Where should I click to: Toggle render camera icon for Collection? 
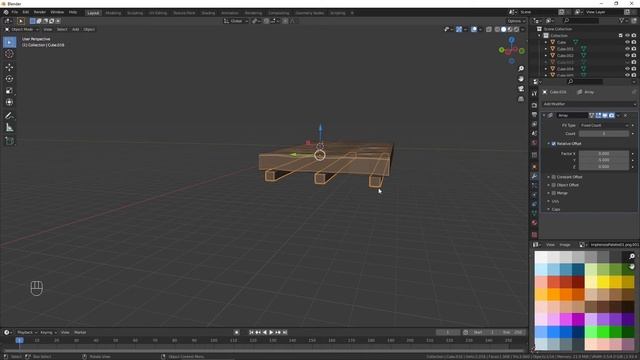[x=634, y=36]
